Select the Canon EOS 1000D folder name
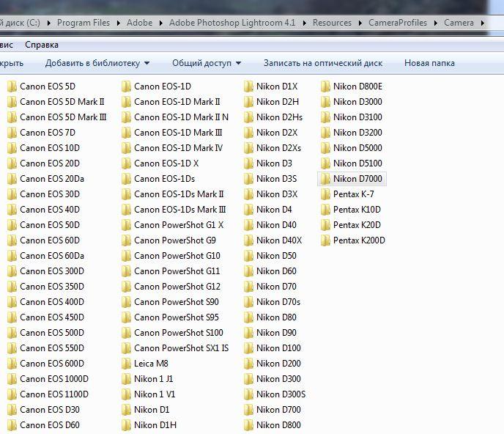The width and height of the screenshot is (504, 434). pyautogui.click(x=54, y=379)
